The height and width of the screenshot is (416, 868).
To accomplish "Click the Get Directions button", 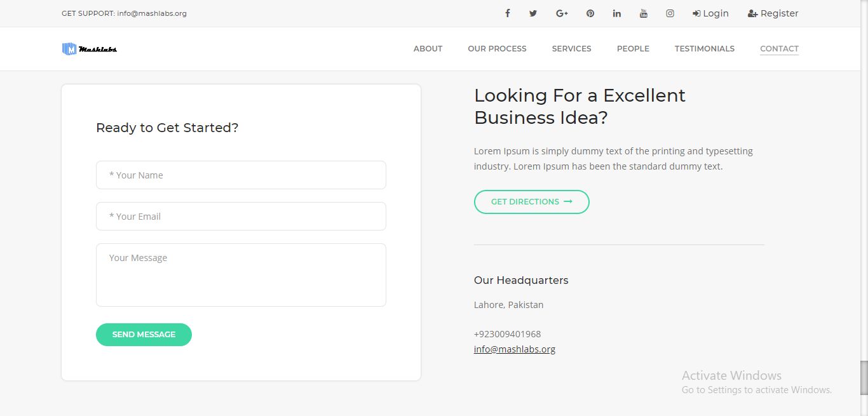I will tap(531, 202).
